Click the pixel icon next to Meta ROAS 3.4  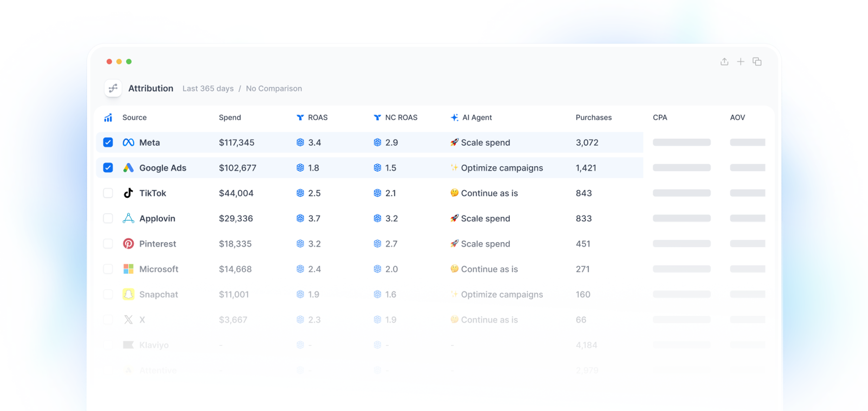300,142
